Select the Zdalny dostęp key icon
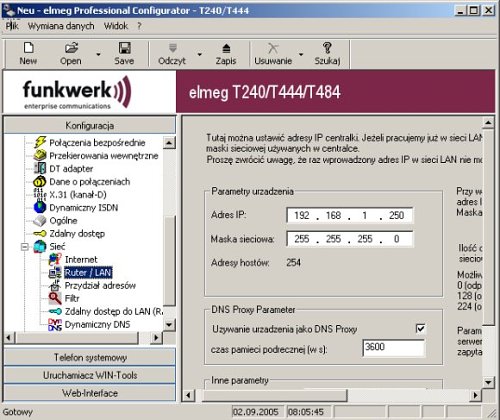500x420 pixels. coord(40,233)
